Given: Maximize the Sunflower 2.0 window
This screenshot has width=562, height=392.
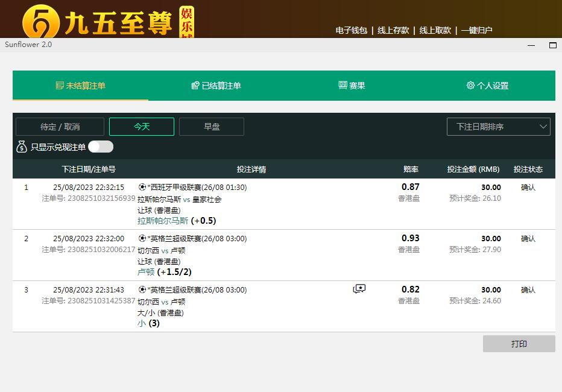Looking at the screenshot, I should click(553, 45).
